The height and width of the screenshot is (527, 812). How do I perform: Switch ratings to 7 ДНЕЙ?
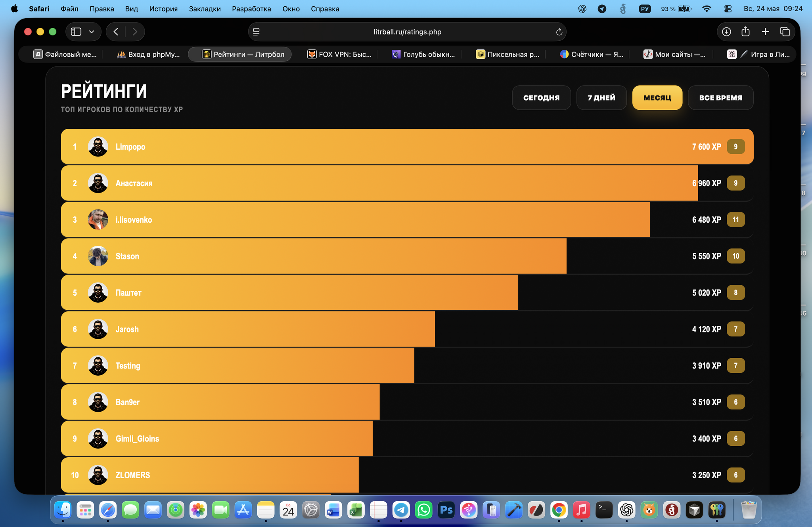(x=601, y=97)
